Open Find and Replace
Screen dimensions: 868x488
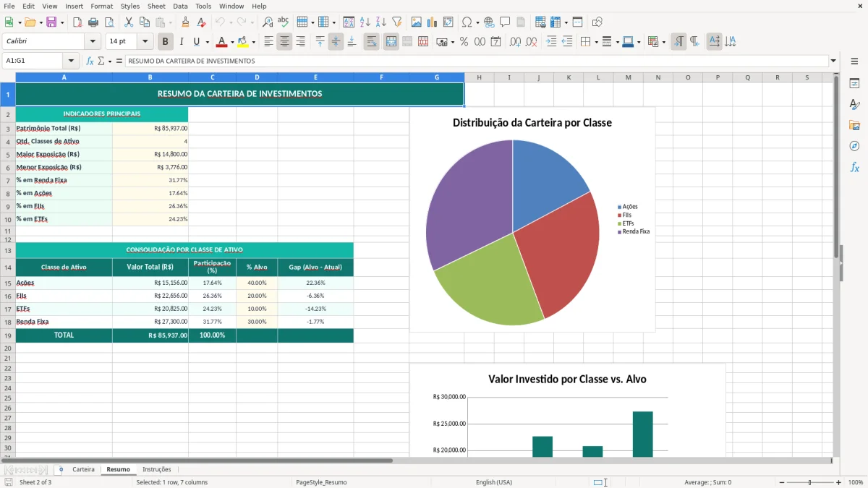coord(268,22)
